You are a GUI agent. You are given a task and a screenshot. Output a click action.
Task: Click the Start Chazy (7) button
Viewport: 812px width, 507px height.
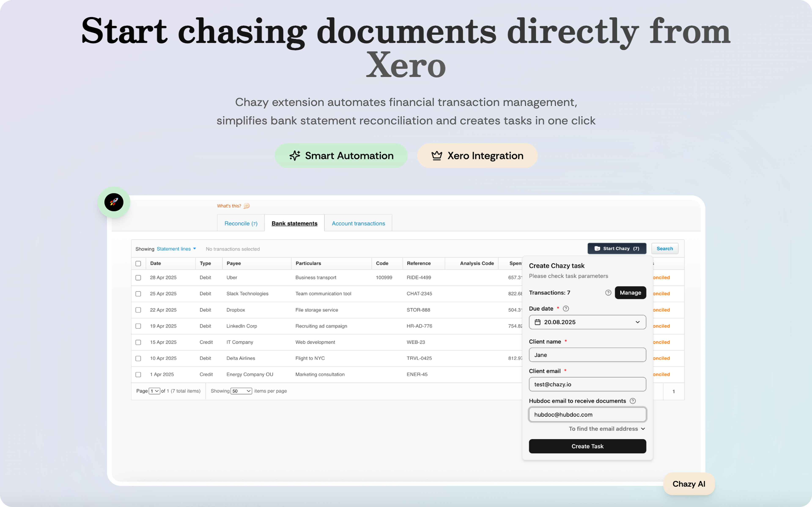click(617, 248)
